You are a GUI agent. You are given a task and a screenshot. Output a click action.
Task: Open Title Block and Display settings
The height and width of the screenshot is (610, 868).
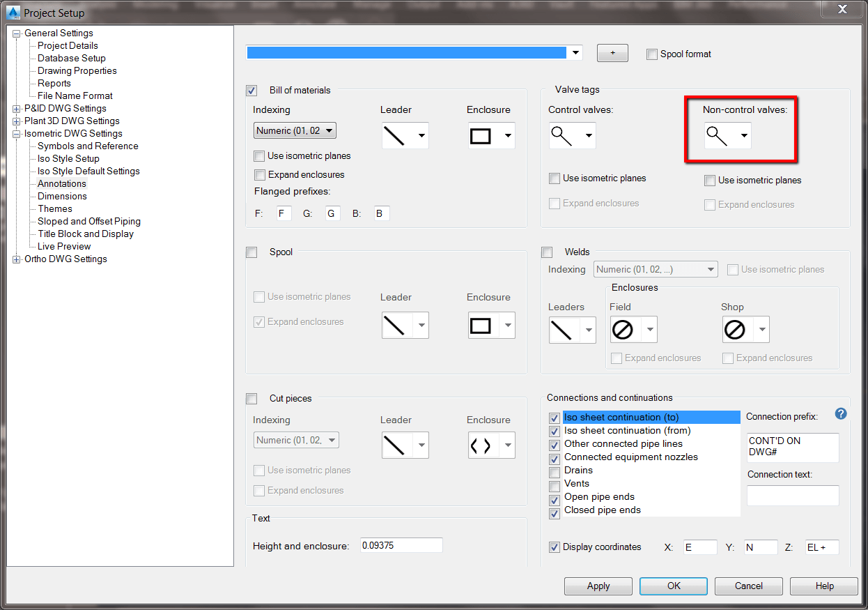[85, 234]
